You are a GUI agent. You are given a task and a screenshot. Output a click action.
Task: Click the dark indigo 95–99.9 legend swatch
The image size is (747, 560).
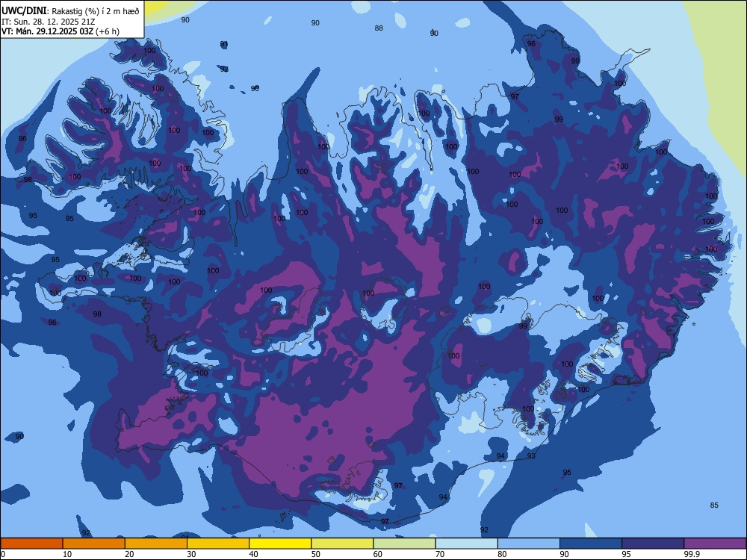pyautogui.click(x=653, y=544)
